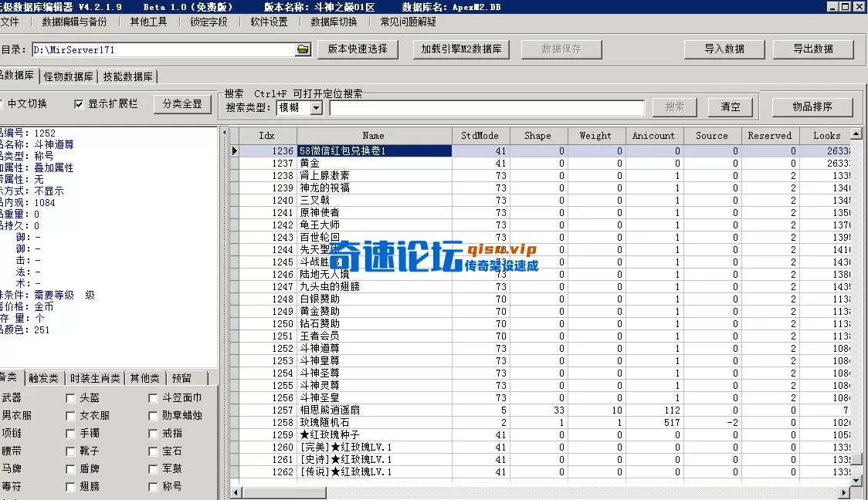Check the 称号 checkbox
The height and width of the screenshot is (500, 868).
(x=154, y=487)
